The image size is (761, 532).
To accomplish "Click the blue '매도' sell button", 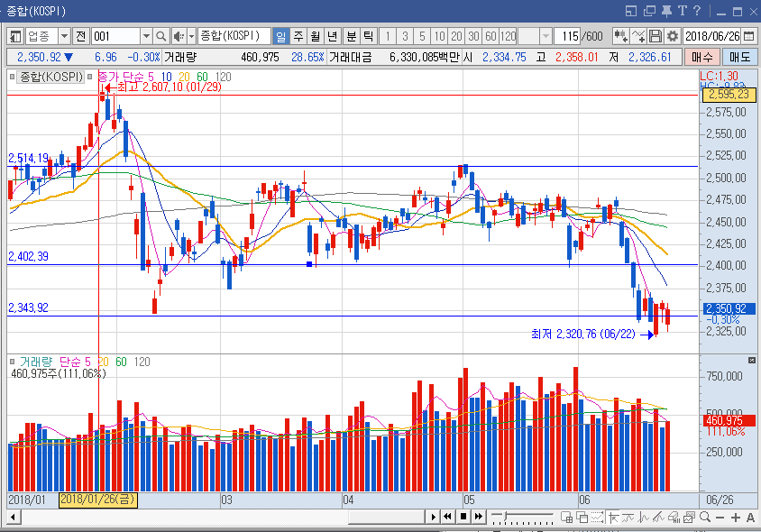I will click(x=738, y=57).
